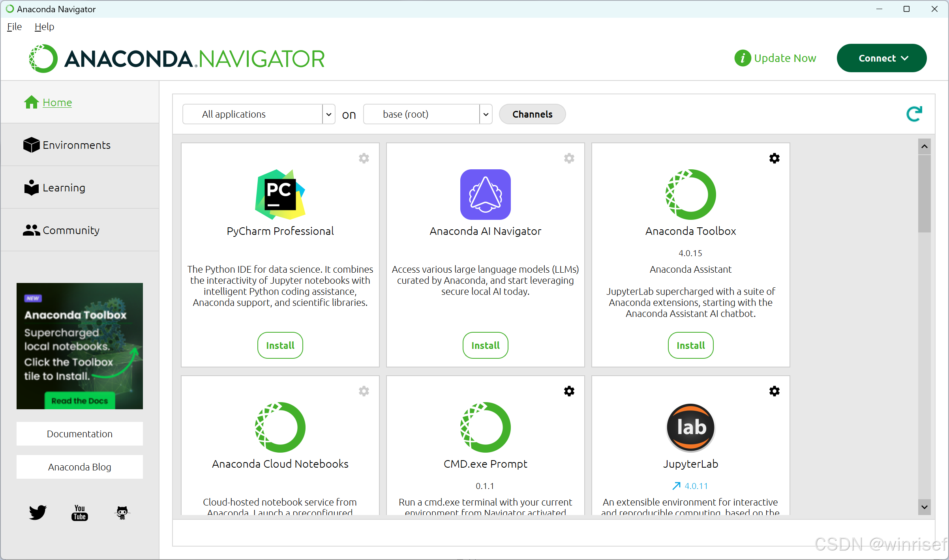Click the JupyterLab app icon
949x560 pixels.
tap(690, 427)
